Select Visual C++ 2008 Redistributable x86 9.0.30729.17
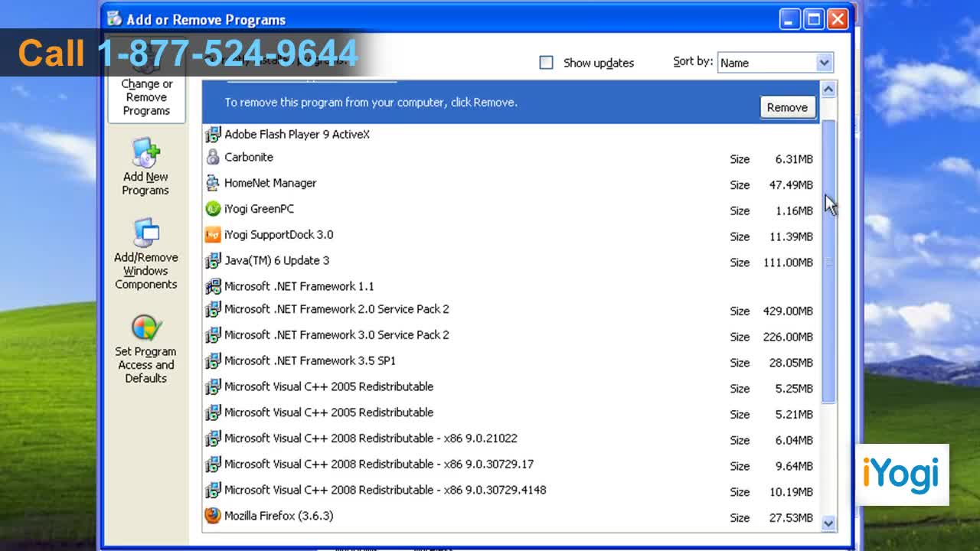Viewport: 980px width, 551px height. click(379, 465)
